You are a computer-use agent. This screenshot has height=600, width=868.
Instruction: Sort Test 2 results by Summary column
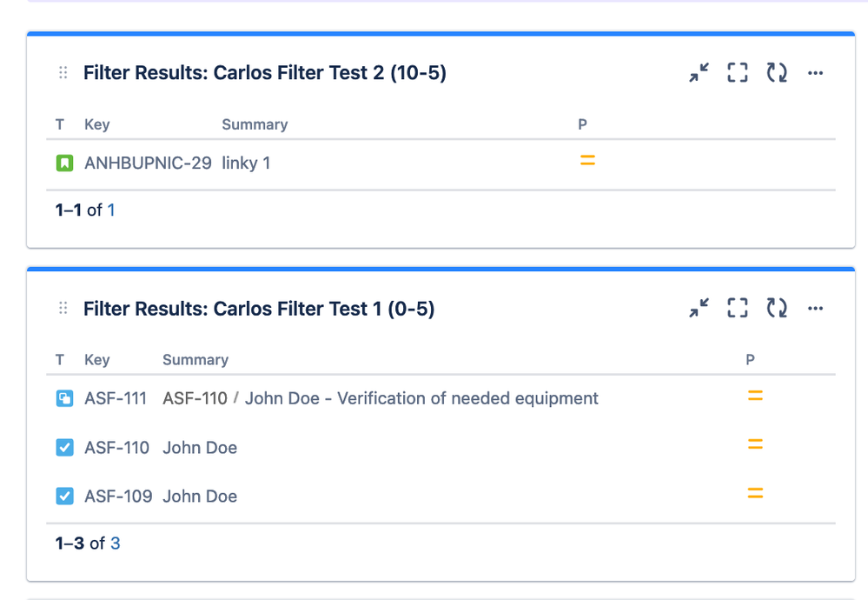coord(255,124)
